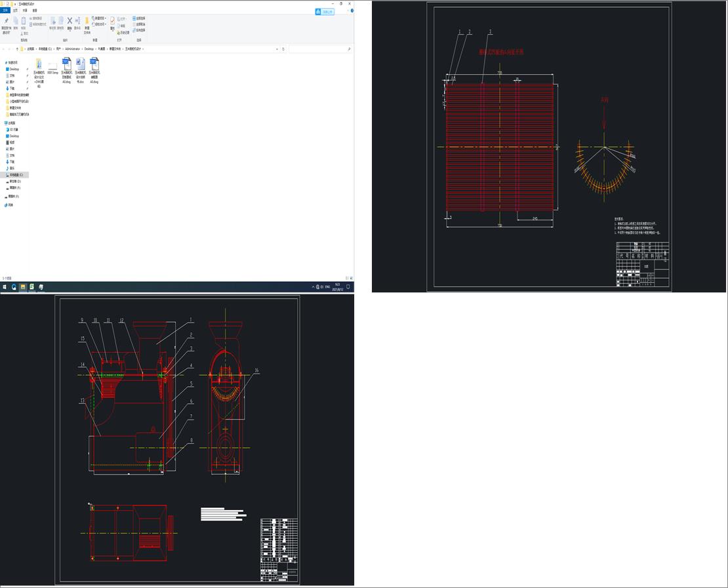This screenshot has height=588, width=728.
Task: Open the Windows Start menu
Action: tap(4, 287)
